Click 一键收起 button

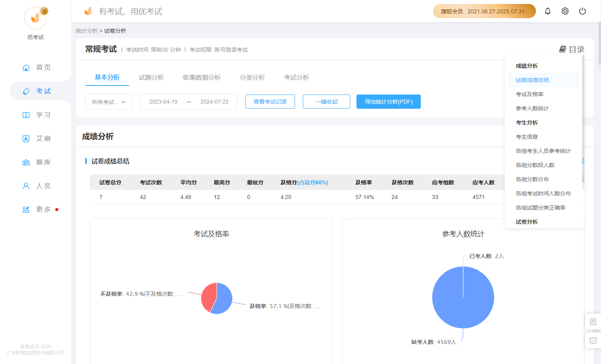327,102
